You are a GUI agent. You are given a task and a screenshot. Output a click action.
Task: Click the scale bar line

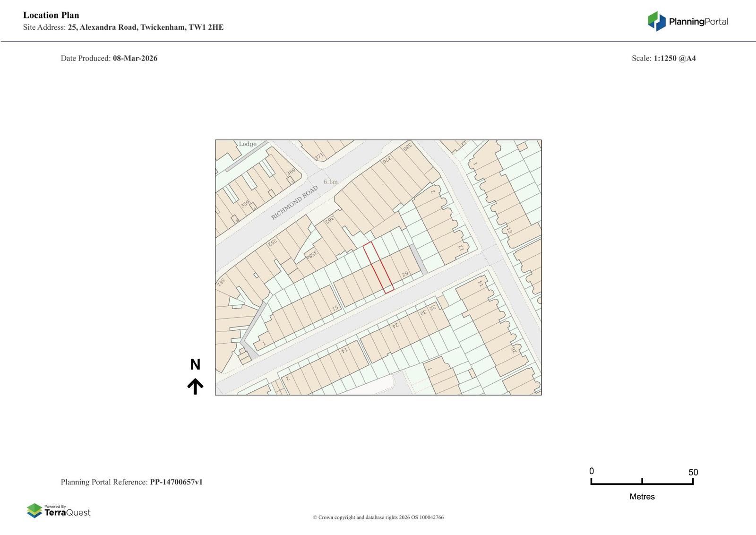pyautogui.click(x=642, y=483)
